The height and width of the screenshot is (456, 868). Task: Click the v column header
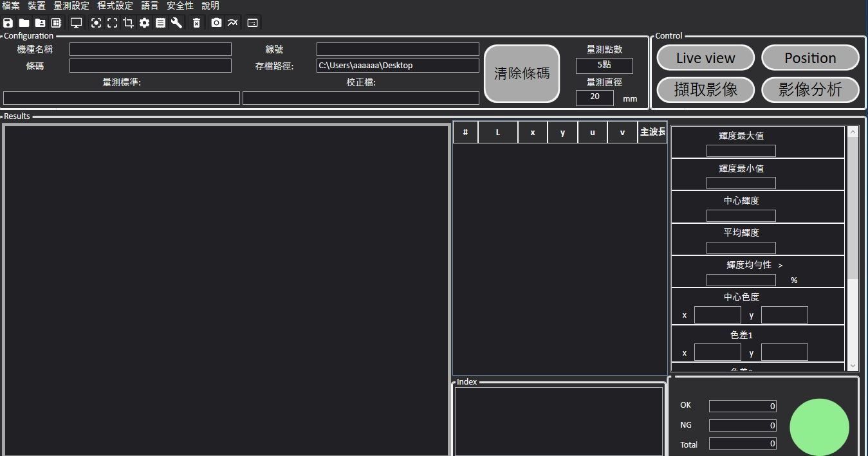(622, 132)
